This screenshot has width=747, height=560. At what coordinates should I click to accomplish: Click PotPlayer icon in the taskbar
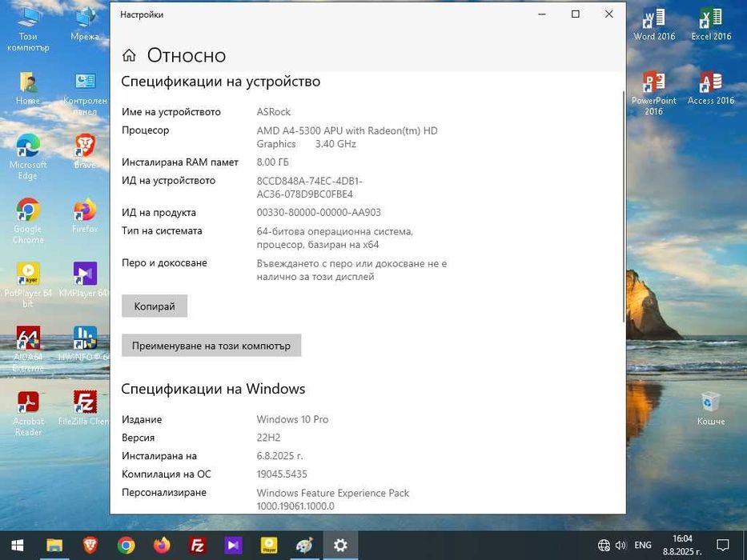coord(269,546)
